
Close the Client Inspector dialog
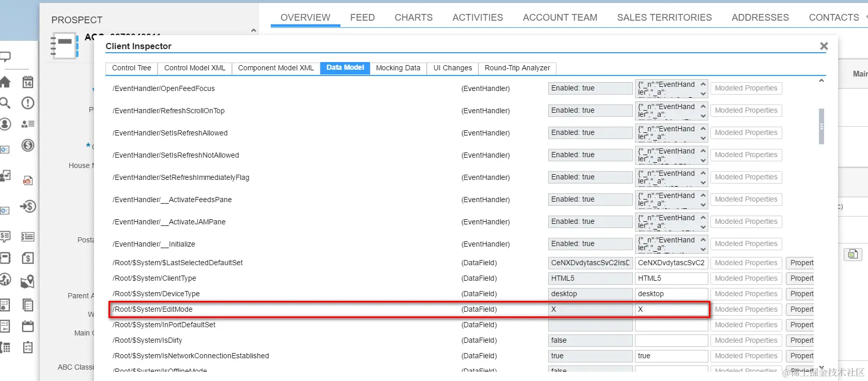[824, 46]
